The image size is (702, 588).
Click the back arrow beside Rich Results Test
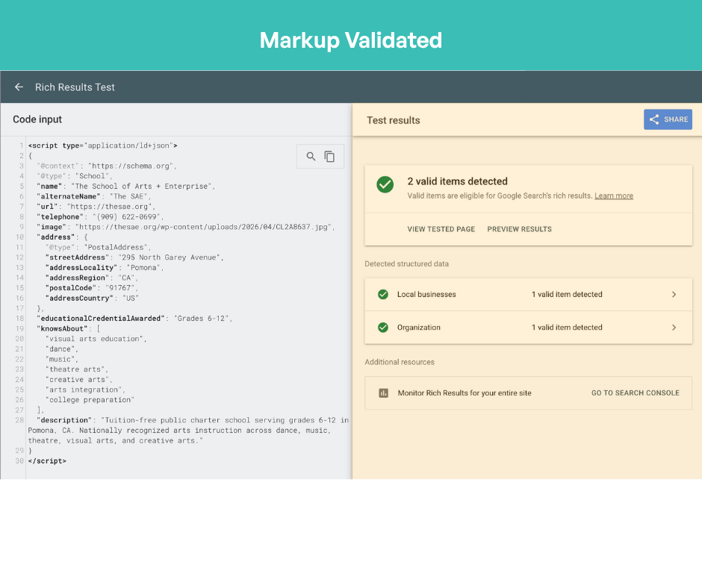pyautogui.click(x=19, y=87)
